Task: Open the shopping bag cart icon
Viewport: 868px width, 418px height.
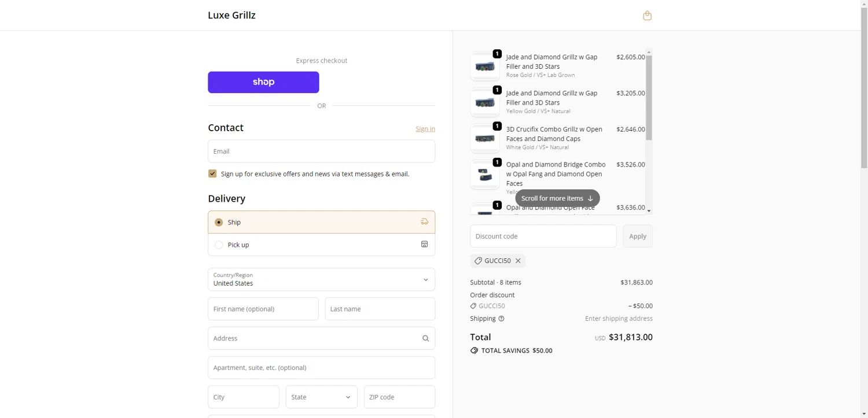Action: pyautogui.click(x=647, y=16)
